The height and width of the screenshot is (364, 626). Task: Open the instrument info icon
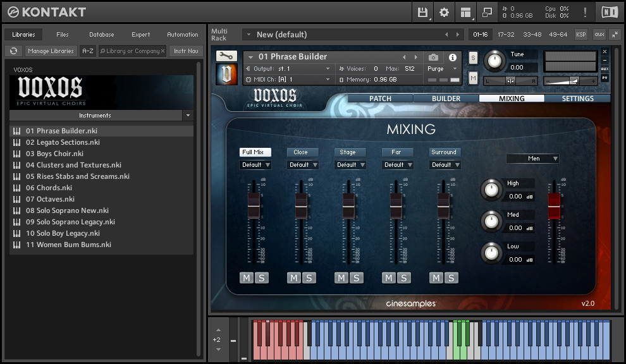tap(453, 57)
